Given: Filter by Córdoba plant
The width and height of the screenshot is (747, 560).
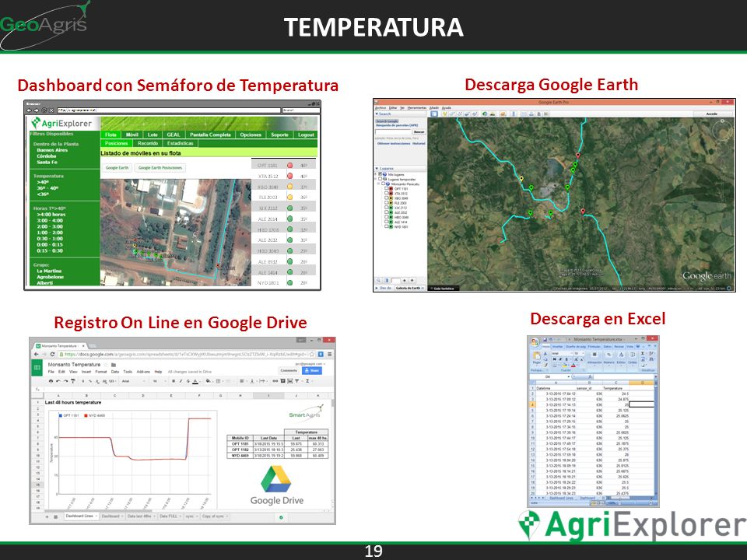Looking at the screenshot, I should pyautogui.click(x=46, y=156).
